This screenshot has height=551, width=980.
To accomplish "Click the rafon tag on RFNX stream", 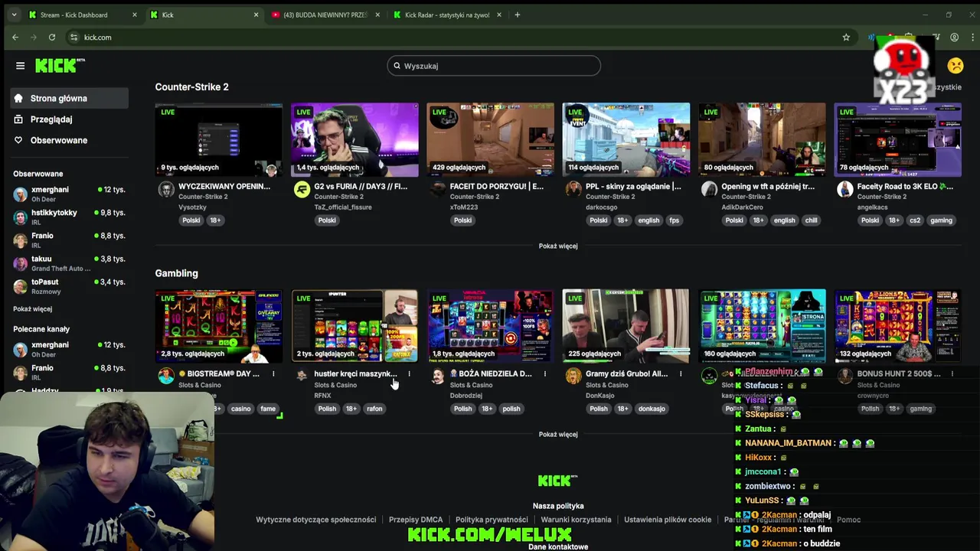I will 374,409.
